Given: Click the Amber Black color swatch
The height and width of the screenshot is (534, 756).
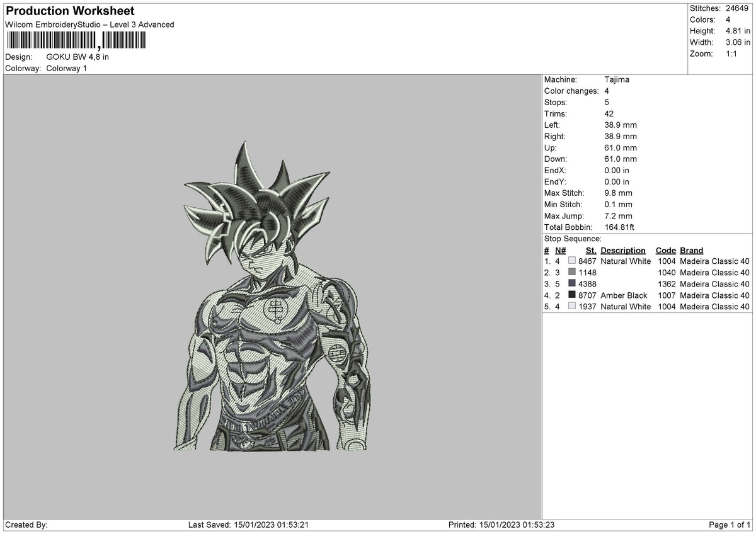Looking at the screenshot, I should (x=571, y=295).
